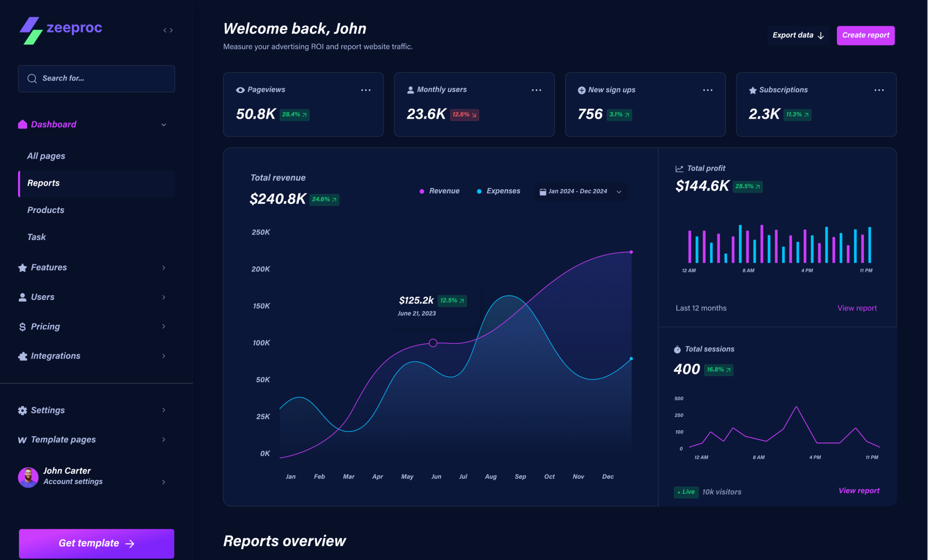928x560 pixels.
Task: Collapse the Dashboard menu chevron
Action: (x=164, y=125)
